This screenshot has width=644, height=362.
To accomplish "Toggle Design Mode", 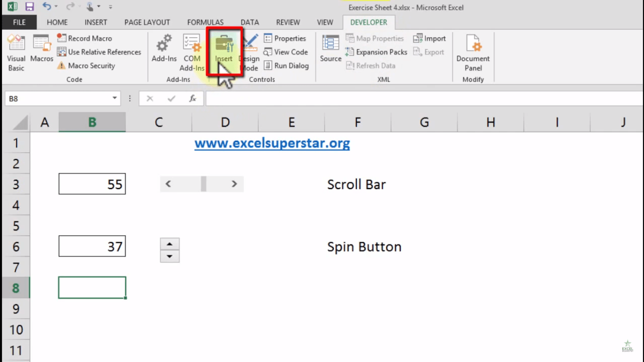I will (249, 53).
